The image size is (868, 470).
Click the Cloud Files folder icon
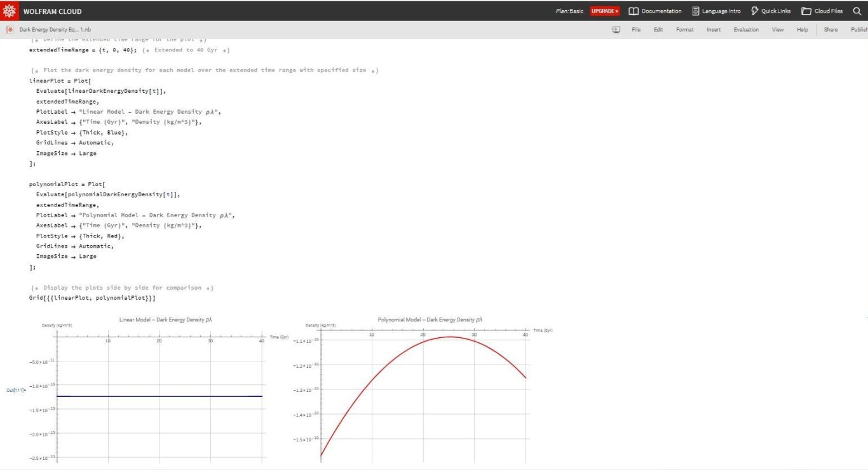[806, 11]
